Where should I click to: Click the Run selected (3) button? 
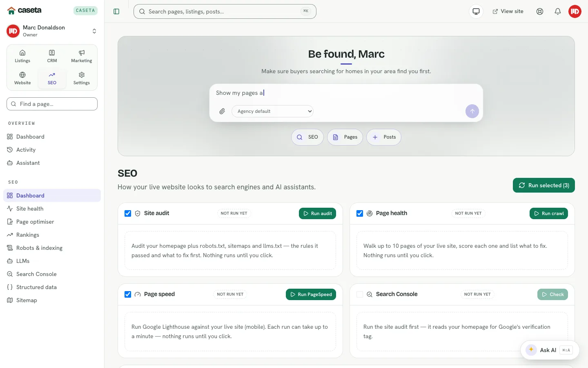coord(544,185)
